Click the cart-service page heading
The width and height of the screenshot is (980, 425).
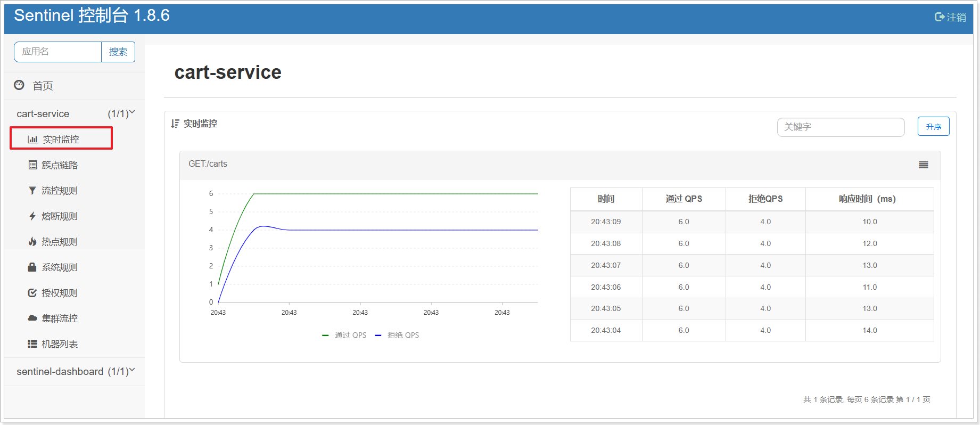pos(228,72)
